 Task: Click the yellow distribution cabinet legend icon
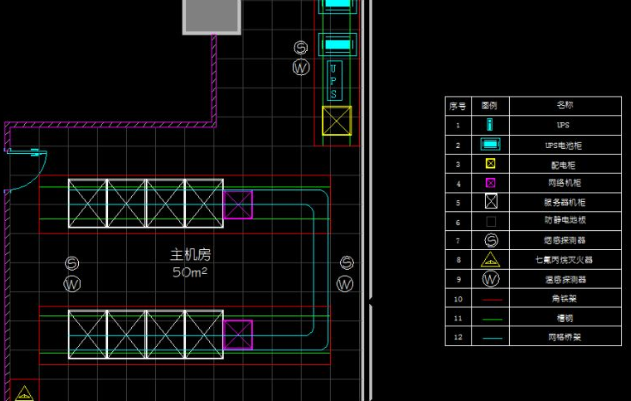click(x=491, y=163)
